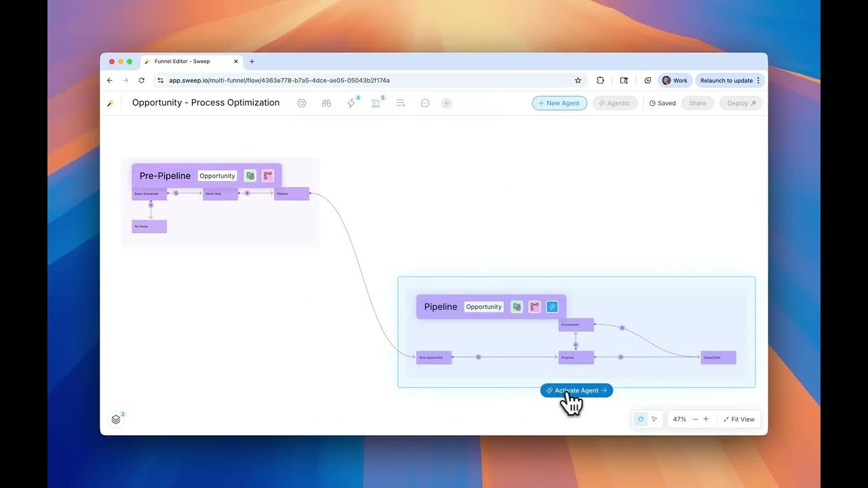Click the layers icon in the bottom left corner
The width and height of the screenshot is (868, 488).
[116, 419]
